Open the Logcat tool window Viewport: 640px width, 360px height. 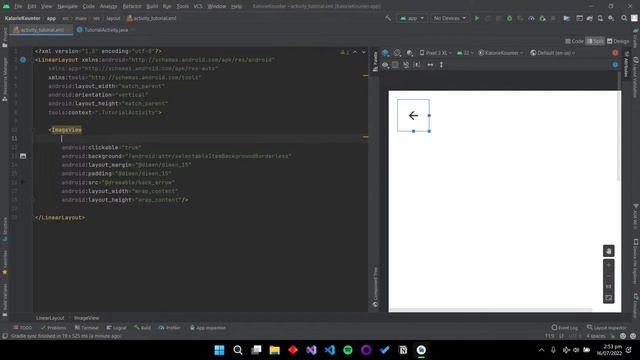[117, 328]
